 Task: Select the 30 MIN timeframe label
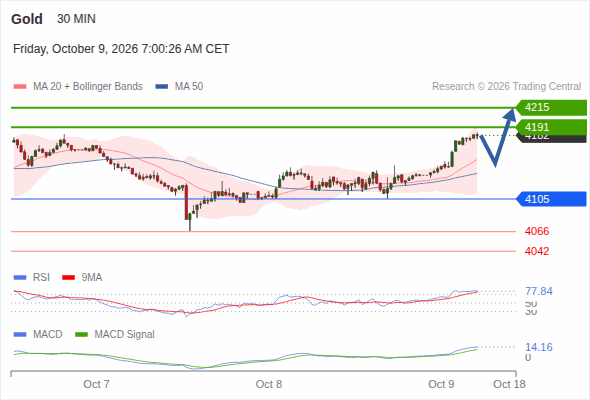coord(76,19)
